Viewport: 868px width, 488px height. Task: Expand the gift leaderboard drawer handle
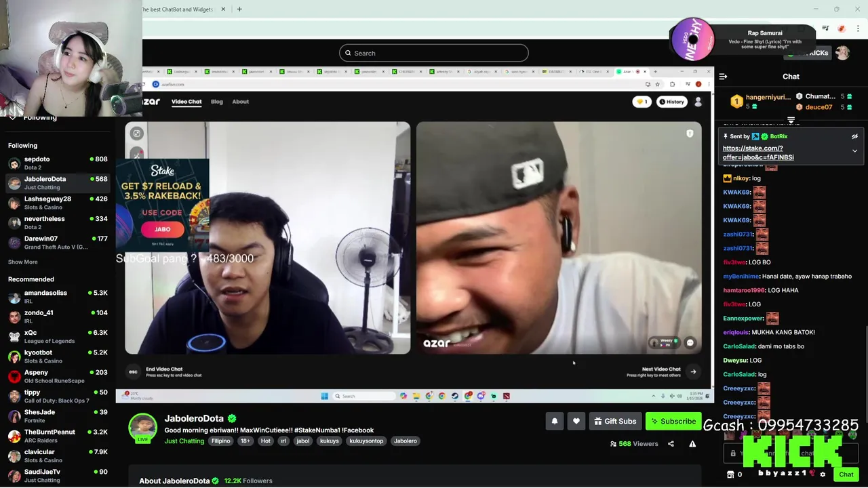[791, 120]
